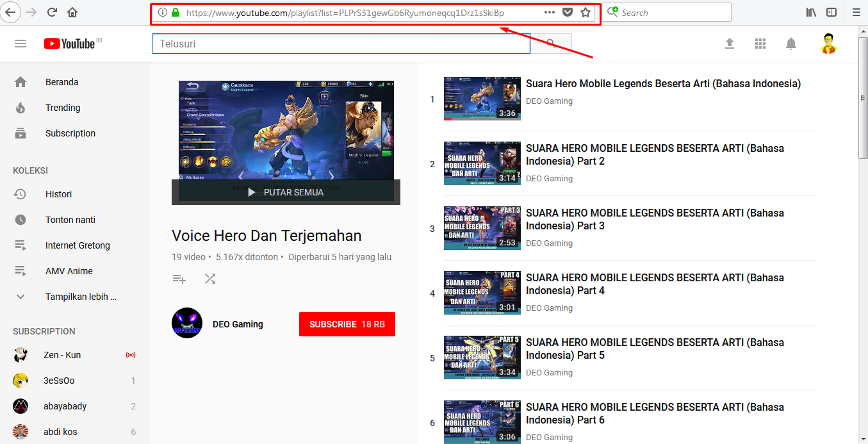Open the Part 4 video title
This screenshot has height=444, width=868.
tap(655, 284)
